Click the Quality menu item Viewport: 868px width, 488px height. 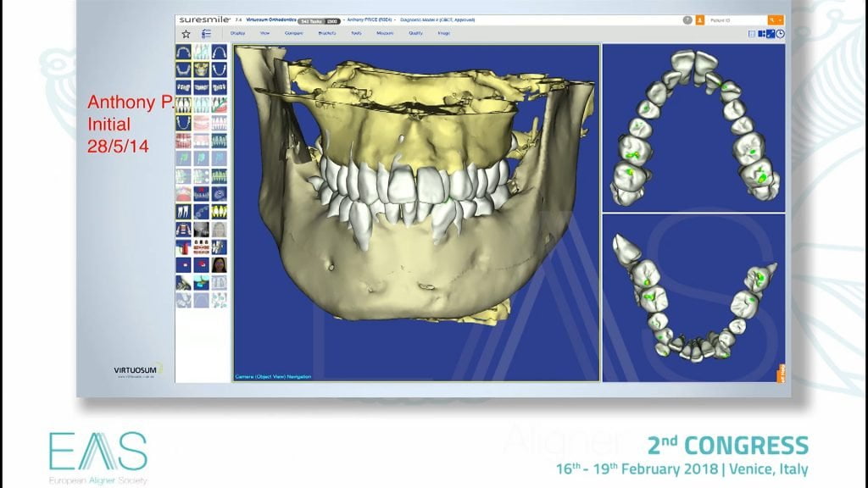click(x=415, y=34)
